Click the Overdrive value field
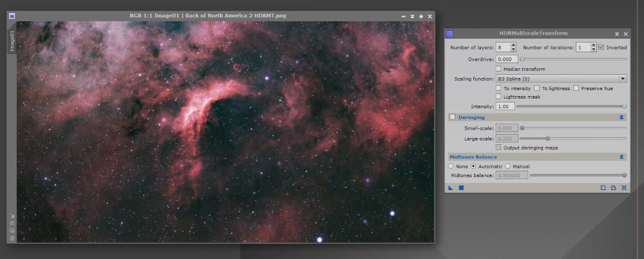 point(507,59)
